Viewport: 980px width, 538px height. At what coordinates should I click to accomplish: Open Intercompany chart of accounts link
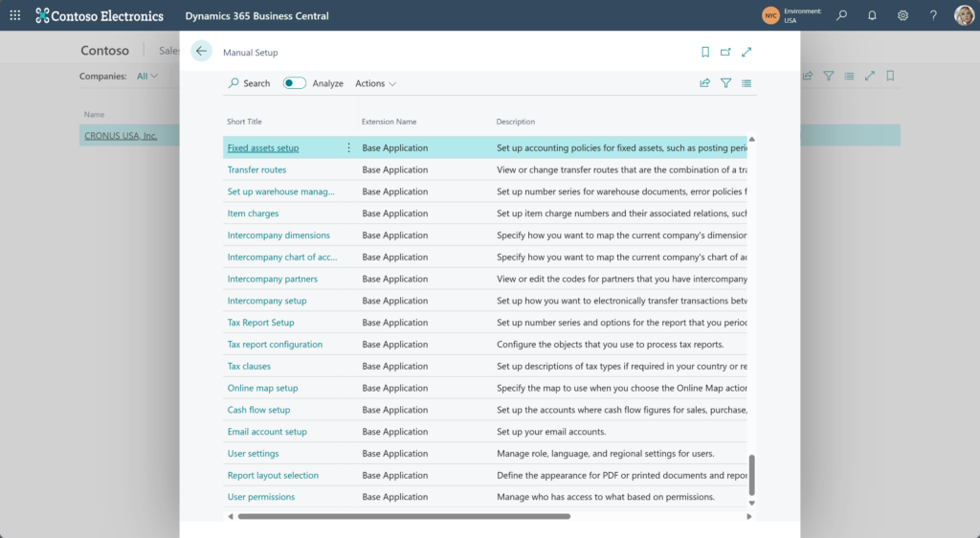click(282, 258)
